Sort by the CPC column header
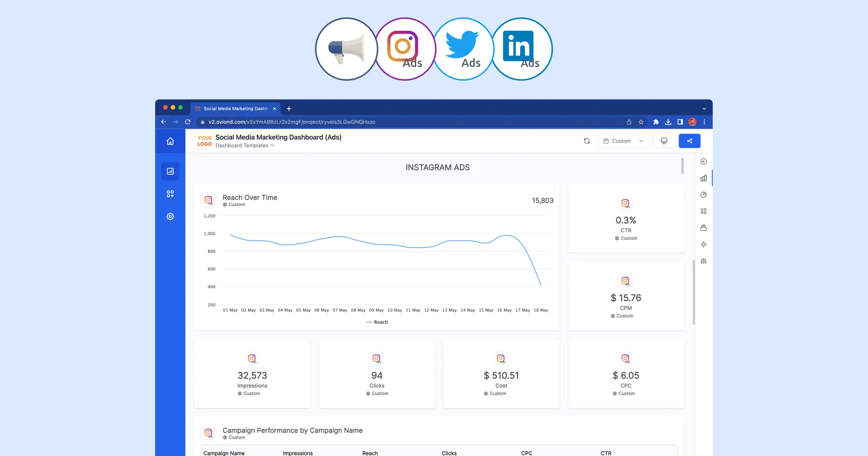This screenshot has height=456, width=868. 527,453
